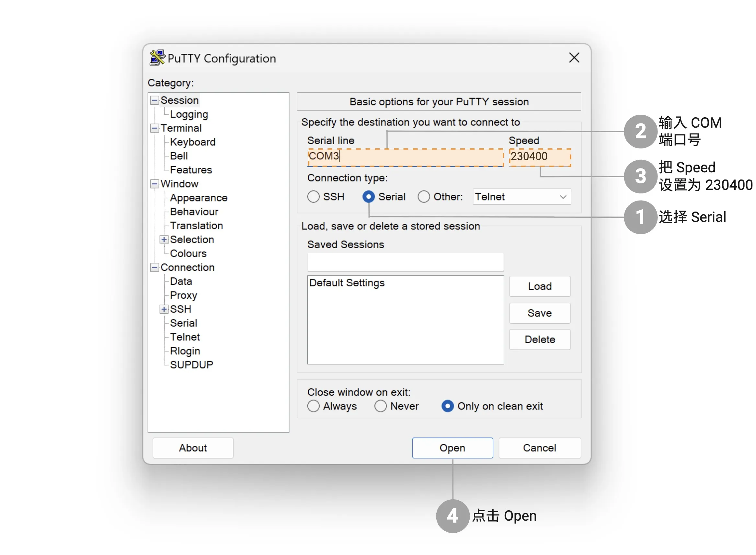The width and height of the screenshot is (756, 555).
Task: Close the PuTTY Configuration dialog
Action: point(574,58)
